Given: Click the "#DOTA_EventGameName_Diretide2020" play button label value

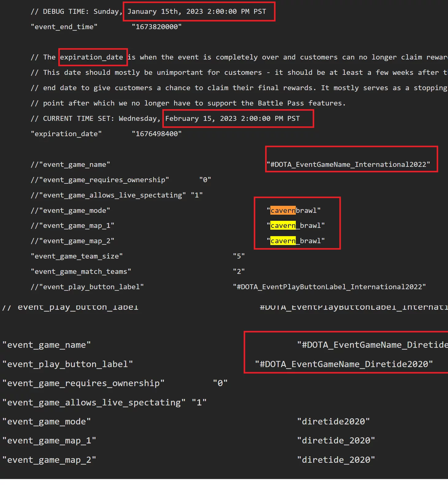Looking at the screenshot, I should click(344, 364).
